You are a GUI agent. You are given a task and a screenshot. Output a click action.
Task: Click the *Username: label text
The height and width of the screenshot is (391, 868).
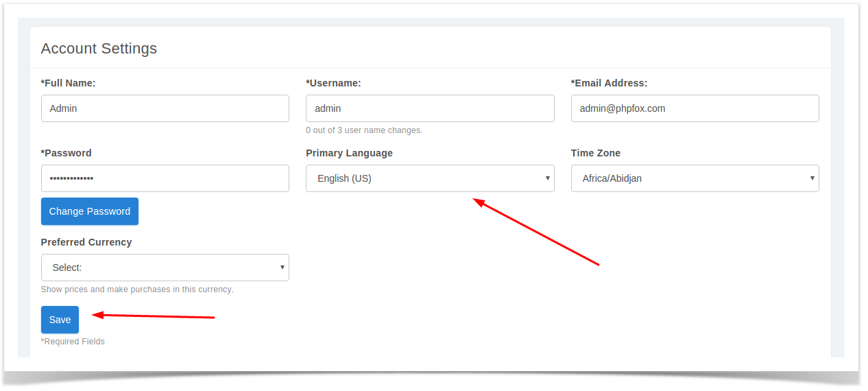point(333,83)
